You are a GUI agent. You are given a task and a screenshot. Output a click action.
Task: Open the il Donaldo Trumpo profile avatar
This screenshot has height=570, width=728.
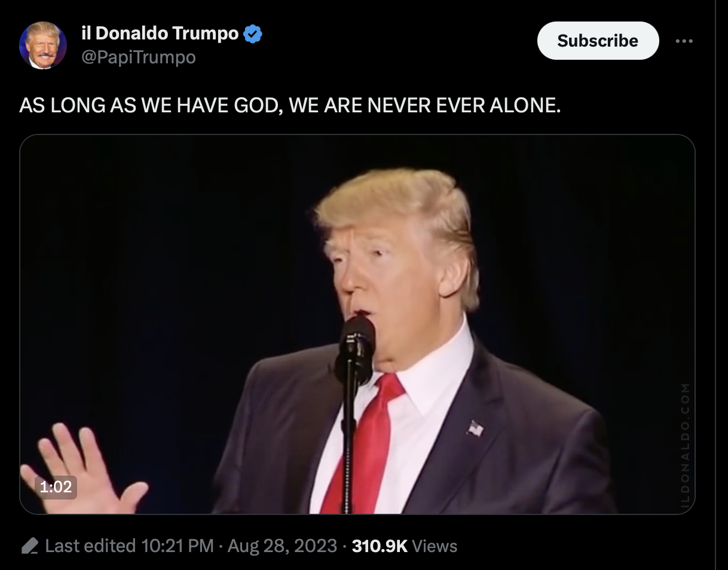pyautogui.click(x=43, y=45)
